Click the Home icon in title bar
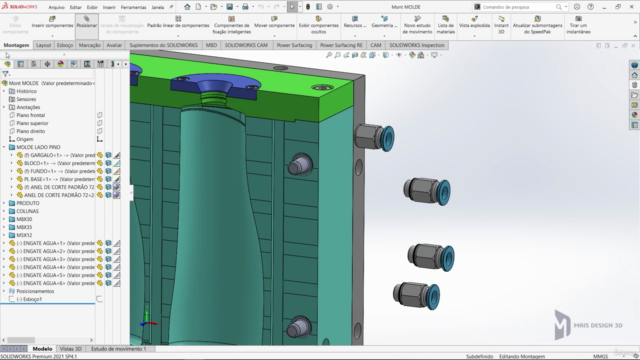The height and width of the screenshot is (360, 640). pos(187,7)
